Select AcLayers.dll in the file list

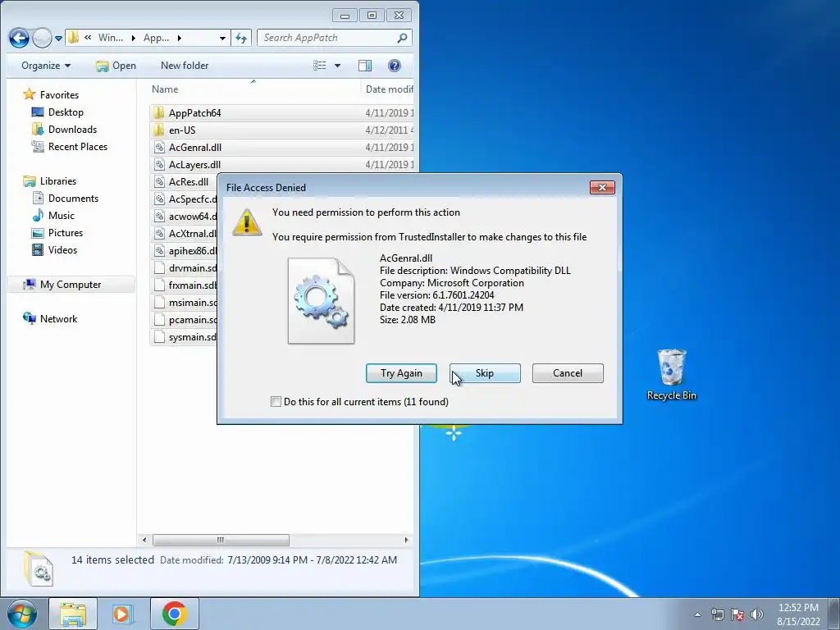coord(194,164)
